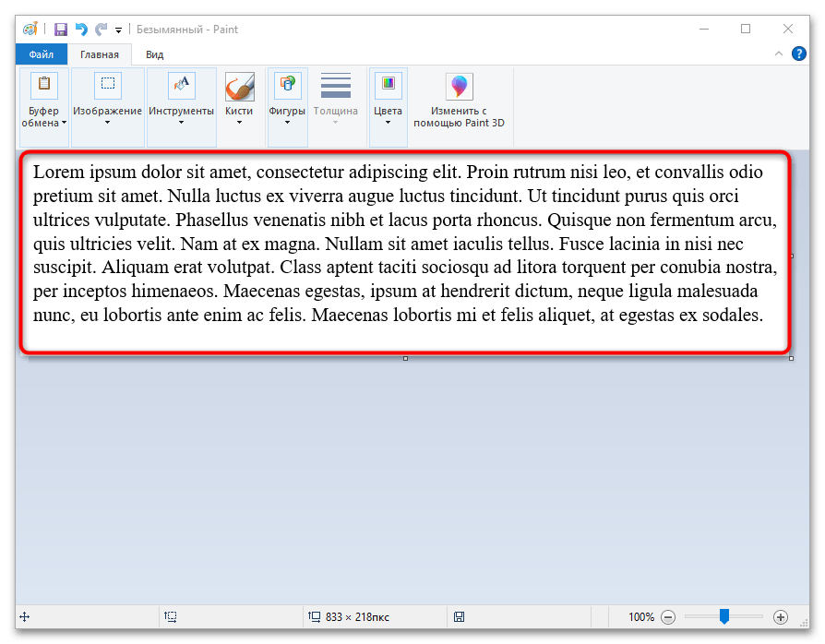This screenshot has height=644, width=825.
Task: Click the file size disk icon in status bar
Action: click(460, 616)
